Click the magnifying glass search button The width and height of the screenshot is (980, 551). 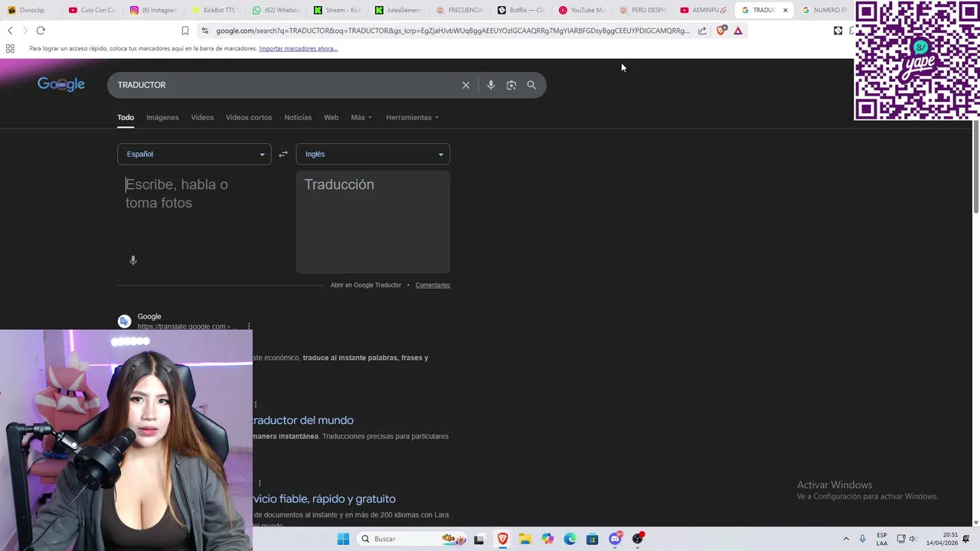tap(531, 85)
